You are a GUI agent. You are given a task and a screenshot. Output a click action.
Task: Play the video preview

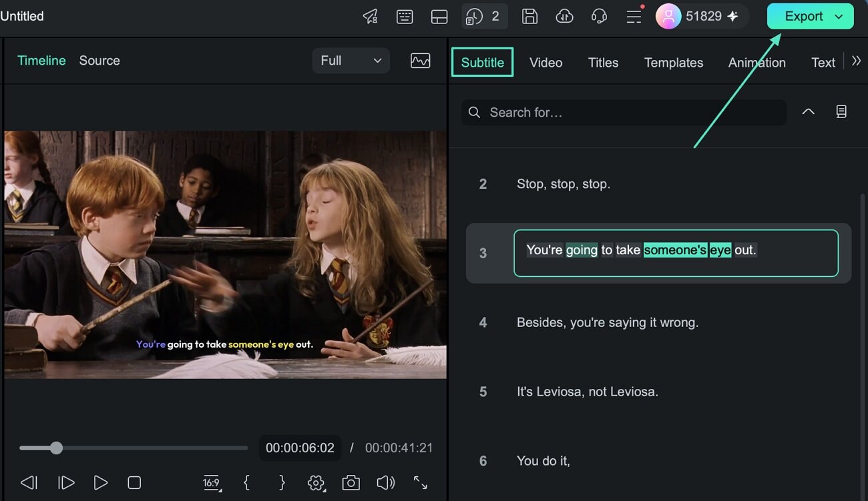100,482
